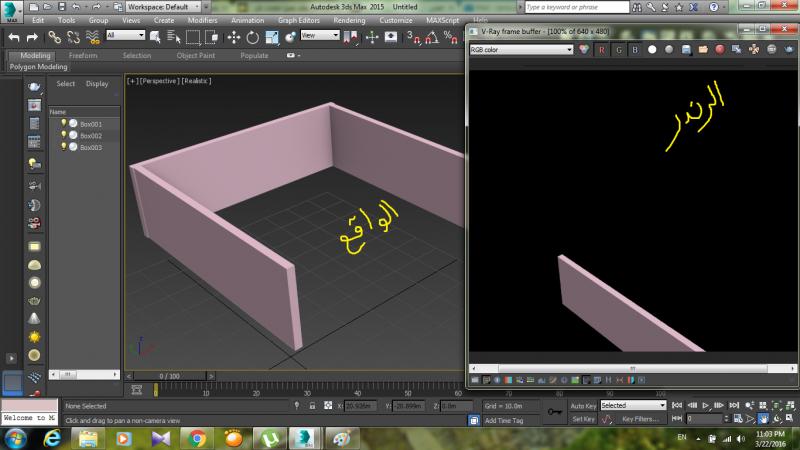The width and height of the screenshot is (800, 450).
Task: Open the RGB color channel dropdown
Action: 520,49
